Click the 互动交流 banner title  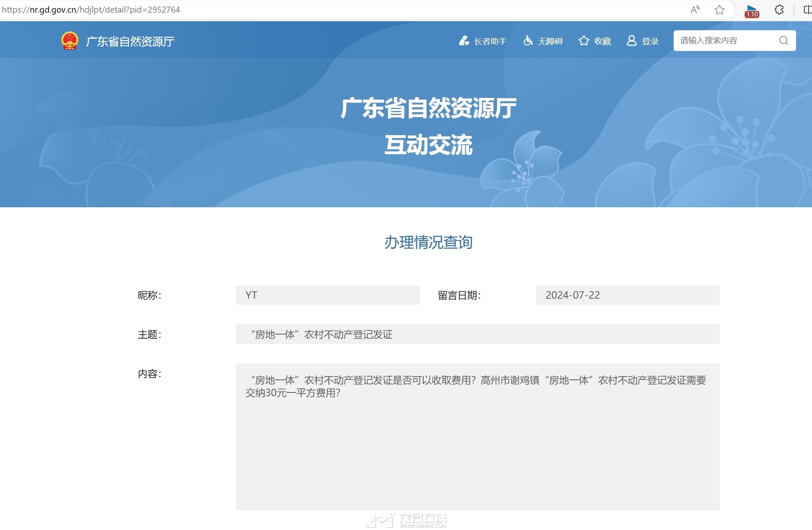(x=428, y=145)
